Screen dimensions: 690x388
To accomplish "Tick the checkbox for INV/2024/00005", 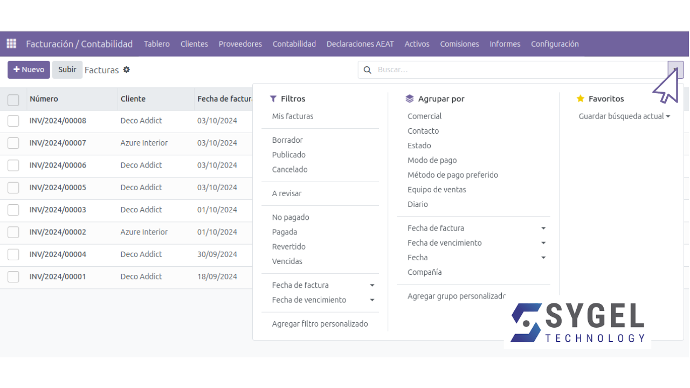I will point(13,187).
